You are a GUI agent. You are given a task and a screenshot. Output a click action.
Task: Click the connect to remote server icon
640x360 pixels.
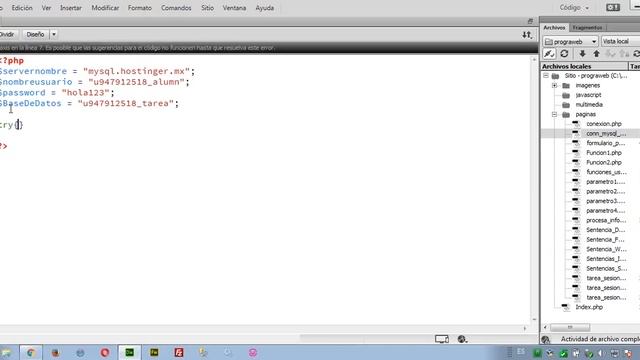[x=549, y=54]
